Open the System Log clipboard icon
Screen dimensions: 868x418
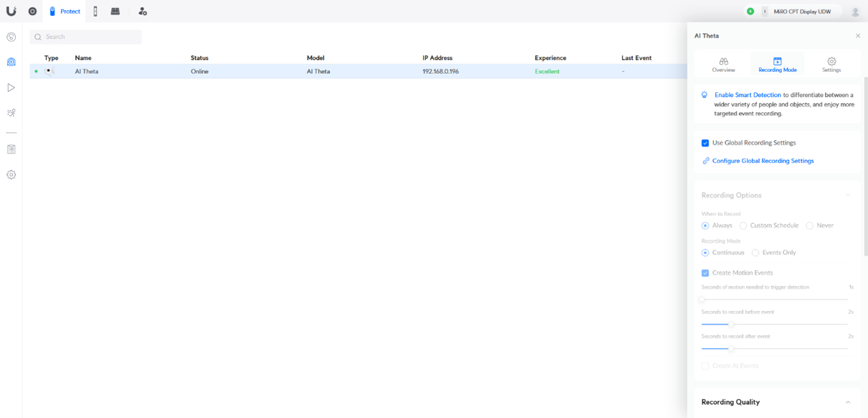11,149
